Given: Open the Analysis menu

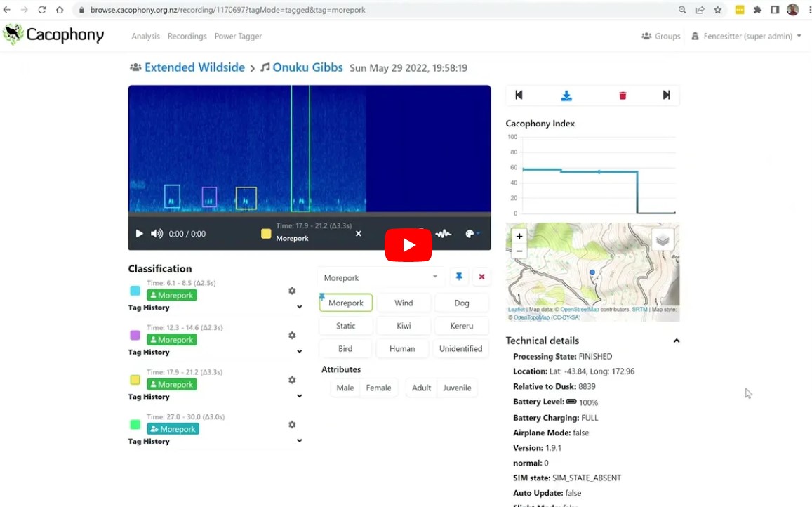Looking at the screenshot, I should [x=145, y=36].
